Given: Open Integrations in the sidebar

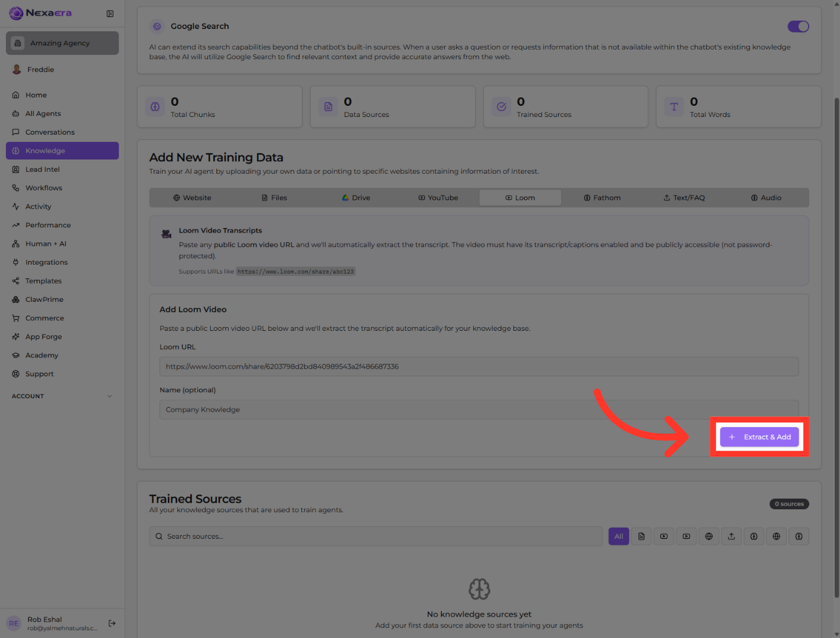Looking at the screenshot, I should tap(63, 262).
